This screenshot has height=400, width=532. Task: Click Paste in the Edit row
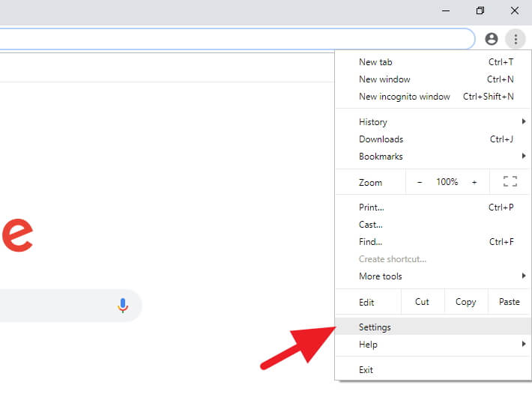[x=510, y=302]
